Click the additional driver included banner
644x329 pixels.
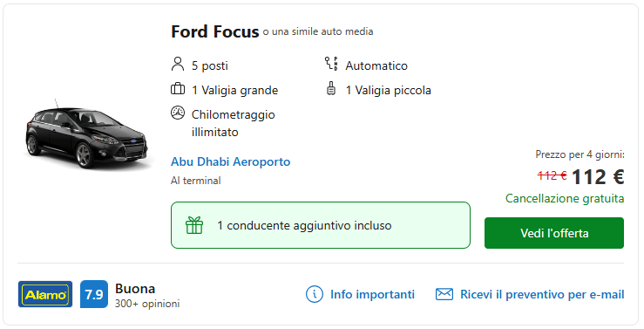coord(321,225)
